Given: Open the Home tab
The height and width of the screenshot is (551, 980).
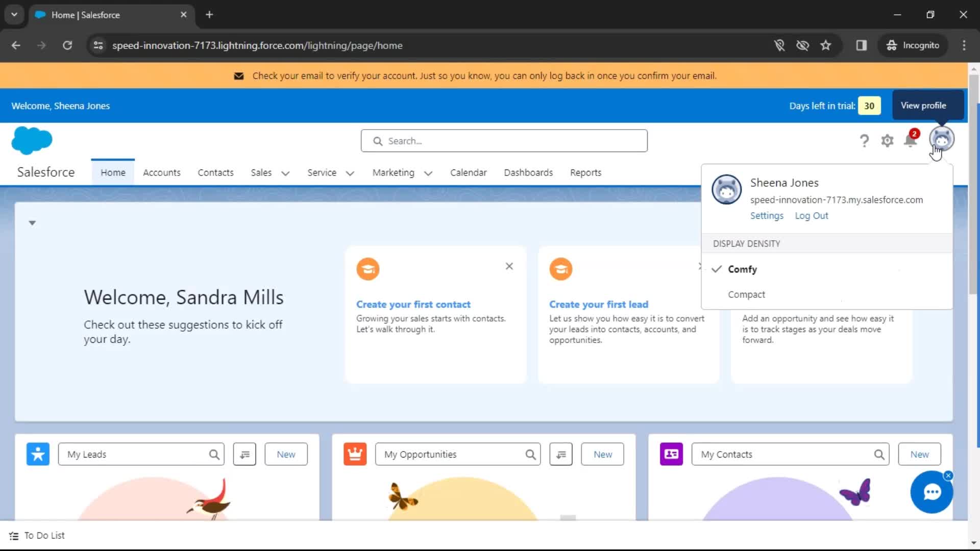Looking at the screenshot, I should (113, 172).
